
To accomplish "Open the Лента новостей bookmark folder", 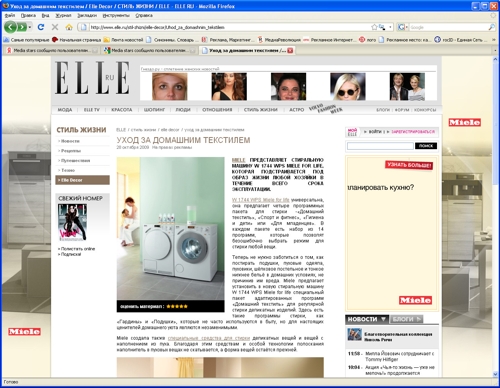I will (x=123, y=40).
